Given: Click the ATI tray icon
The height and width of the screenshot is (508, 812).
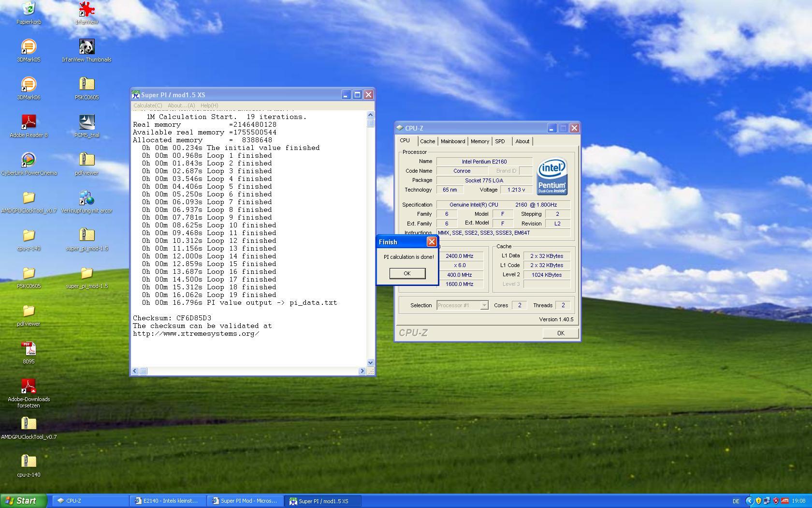Looking at the screenshot, I should click(784, 501).
